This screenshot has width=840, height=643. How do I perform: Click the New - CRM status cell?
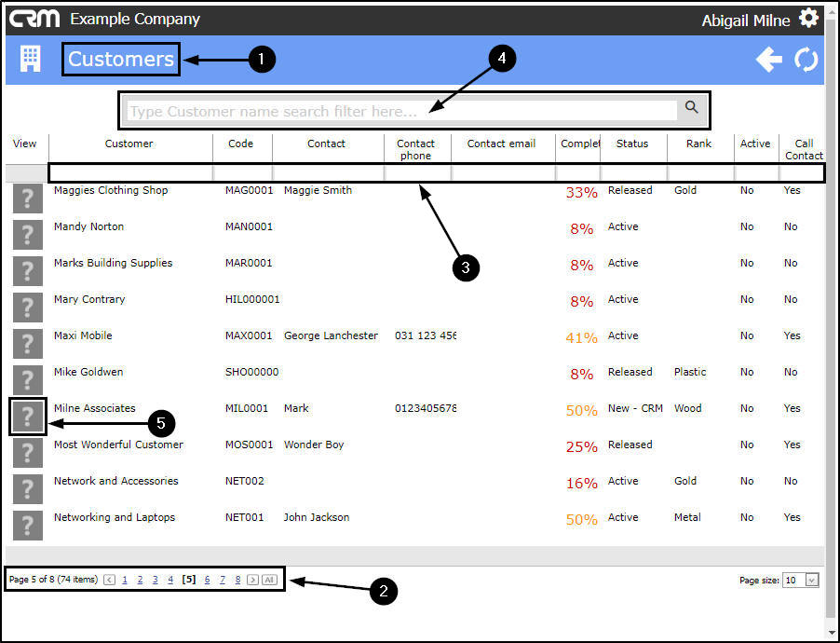(x=635, y=408)
